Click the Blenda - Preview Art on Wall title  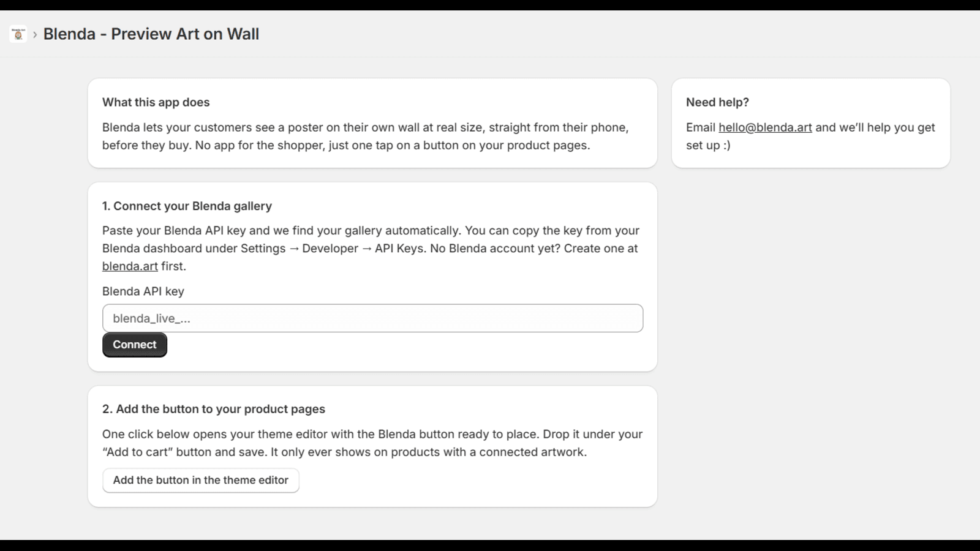pyautogui.click(x=151, y=34)
